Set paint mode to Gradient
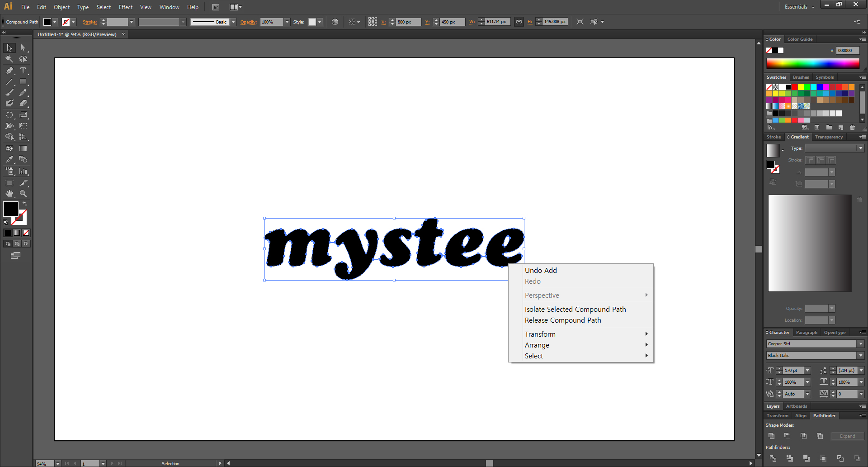Screen dimensions: 868x467 point(17,233)
